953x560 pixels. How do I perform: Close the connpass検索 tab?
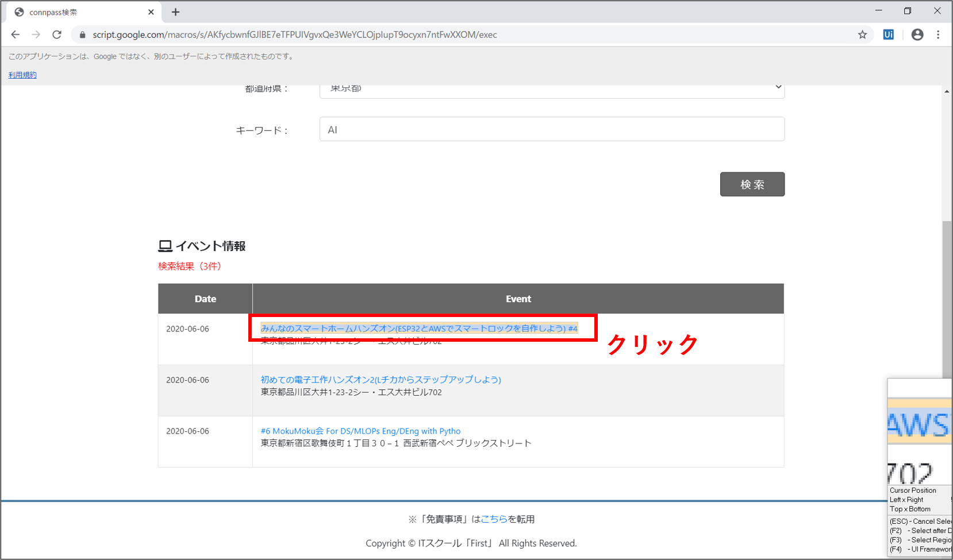click(151, 12)
